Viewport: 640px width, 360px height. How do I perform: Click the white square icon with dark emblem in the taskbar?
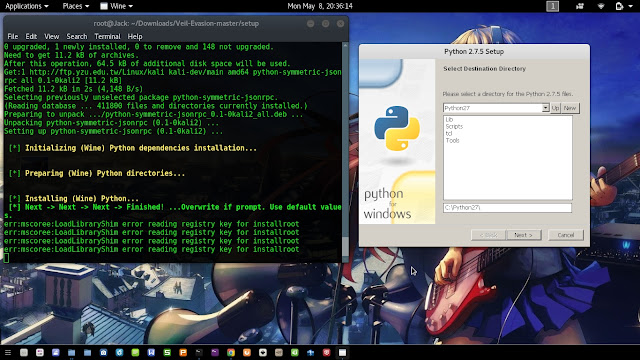(x=262, y=352)
